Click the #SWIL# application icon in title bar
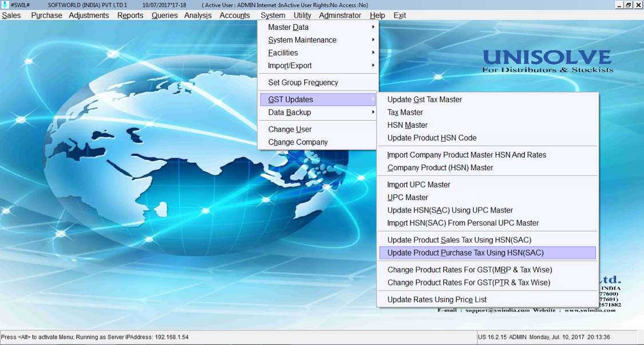Image resolution: width=644 pixels, height=345 pixels. (x=5, y=5)
